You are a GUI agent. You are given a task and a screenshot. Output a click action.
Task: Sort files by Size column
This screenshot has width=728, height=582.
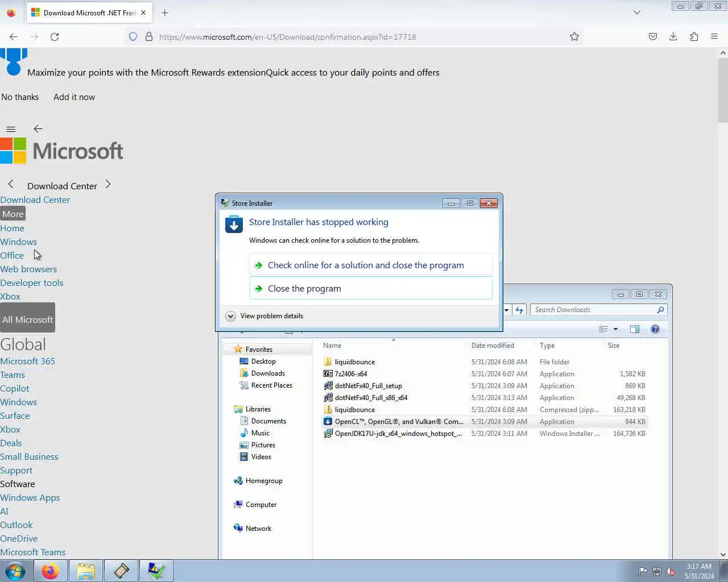[x=626, y=346]
